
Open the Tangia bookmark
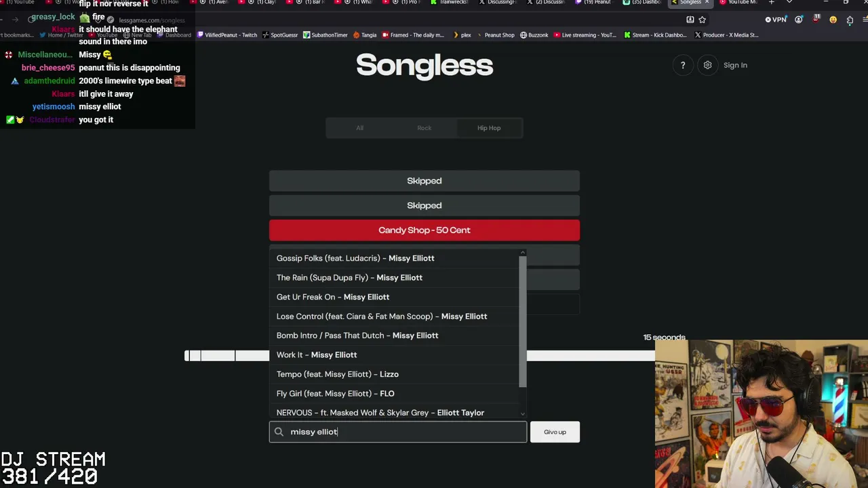364,35
